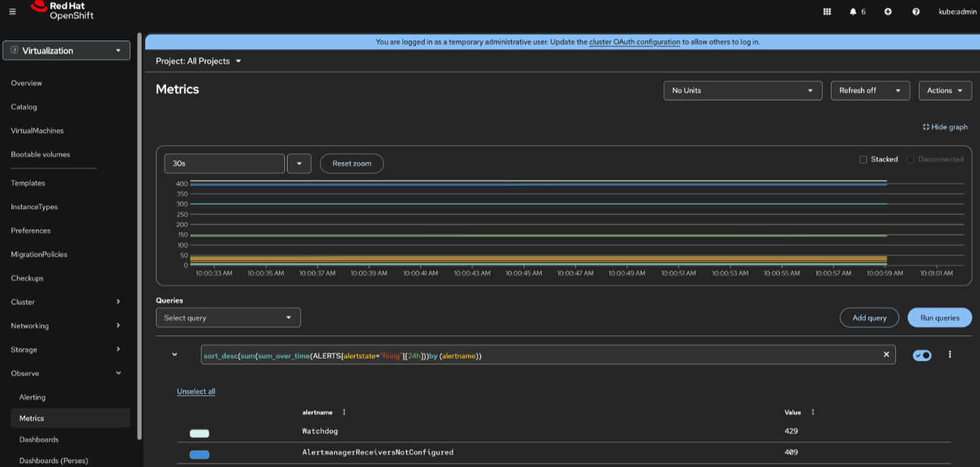Collapse the query results chevron
Viewport: 980px width, 467px height.
click(175, 354)
